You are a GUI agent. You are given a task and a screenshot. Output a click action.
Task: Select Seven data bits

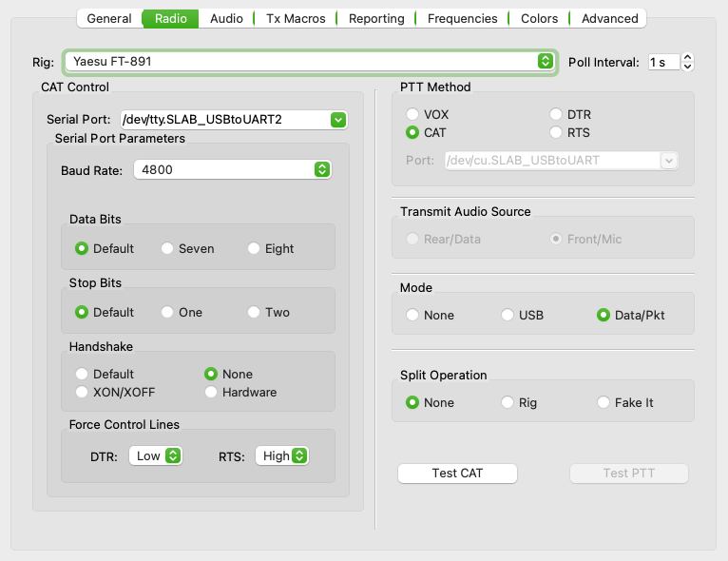tap(188, 248)
